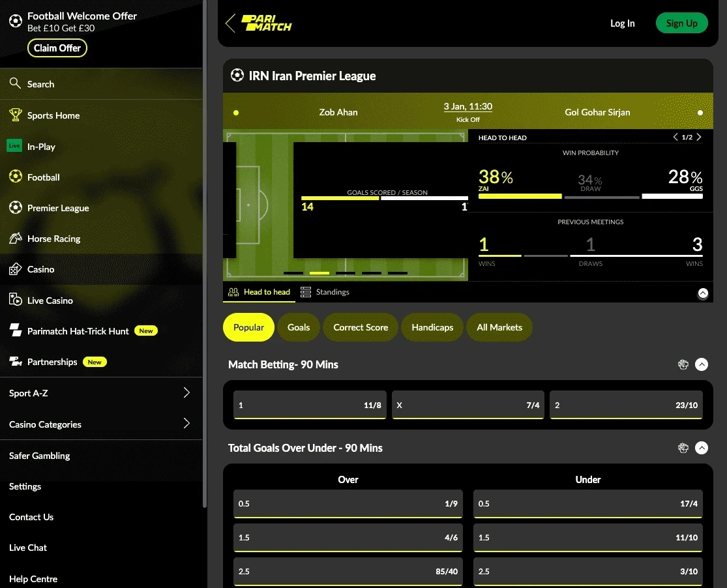
Task: Select Over 1.5 goals at 4/6
Action: tap(348, 537)
